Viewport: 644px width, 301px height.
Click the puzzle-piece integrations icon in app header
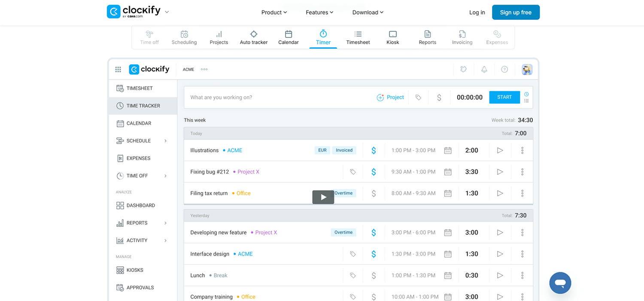464,69
